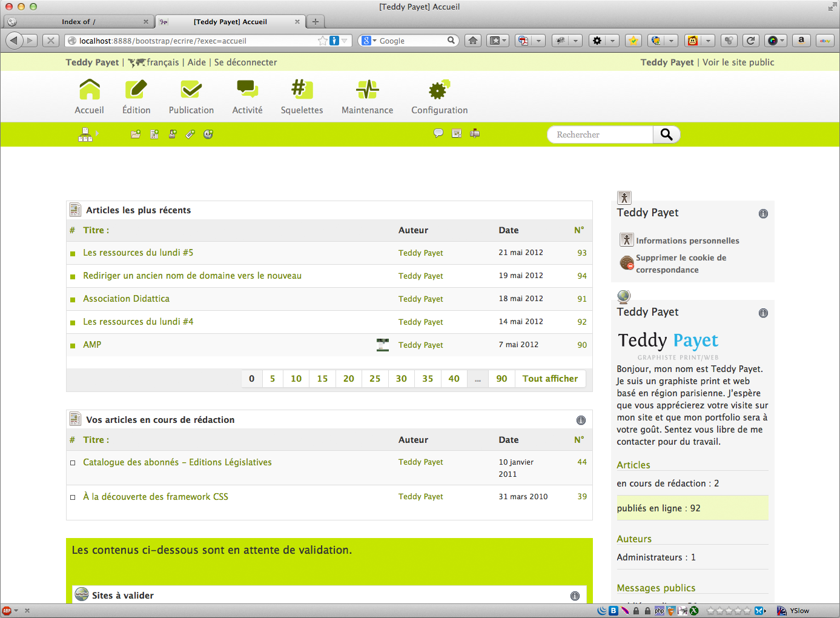Switch to the 'Index of /' browser tab

click(78, 22)
